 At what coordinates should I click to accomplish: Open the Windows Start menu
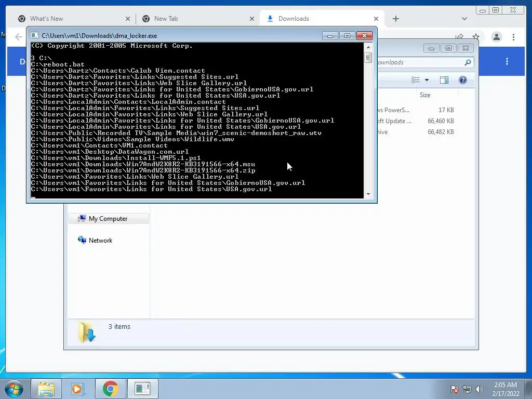[x=14, y=389]
